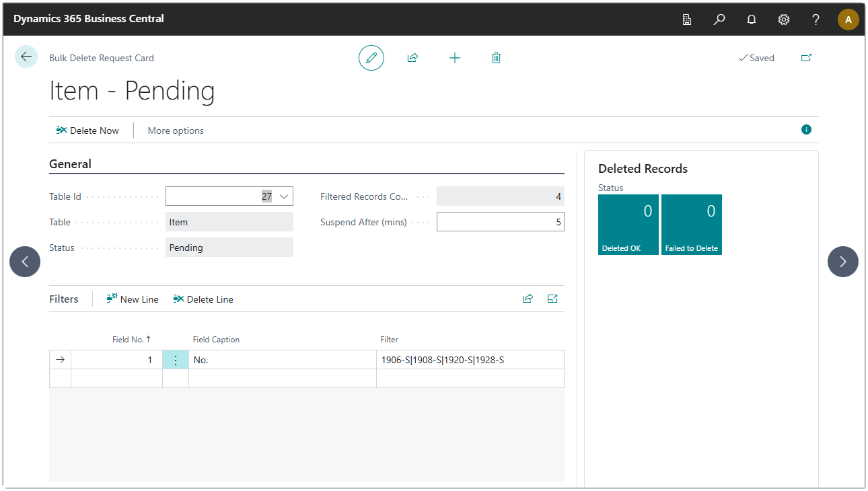This screenshot has width=868, height=491.
Task: Select the row arrow of first line
Action: coord(60,360)
